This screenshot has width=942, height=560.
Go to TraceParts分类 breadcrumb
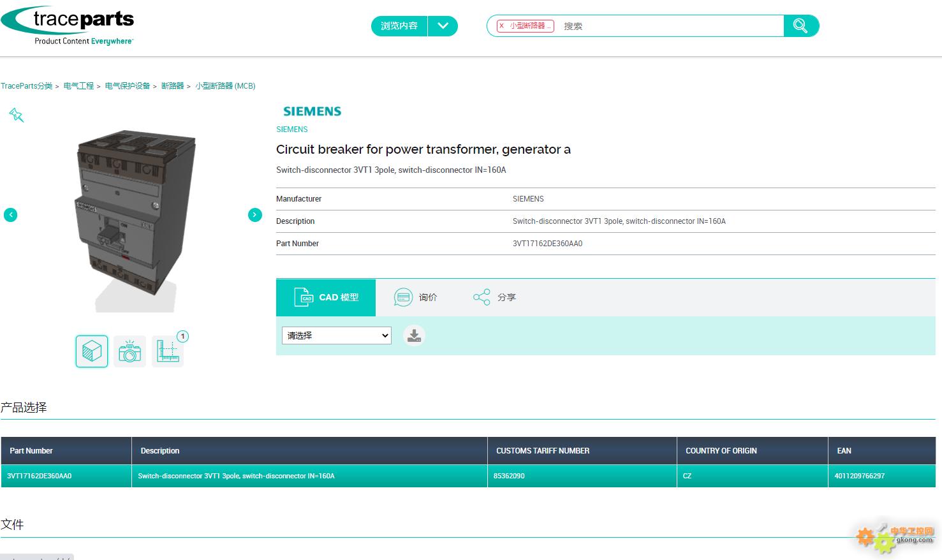tap(27, 86)
